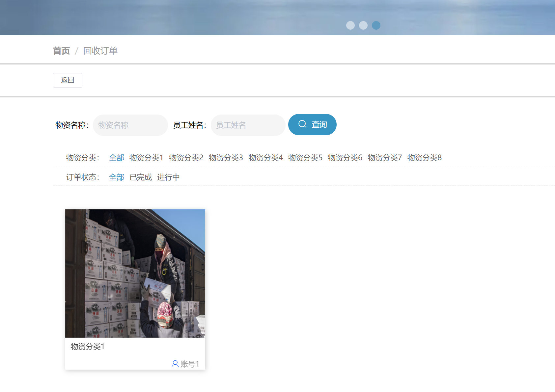Image resolution: width=555 pixels, height=392 pixels.
Task: Click the person icon beside 账号1
Action: [175, 364]
